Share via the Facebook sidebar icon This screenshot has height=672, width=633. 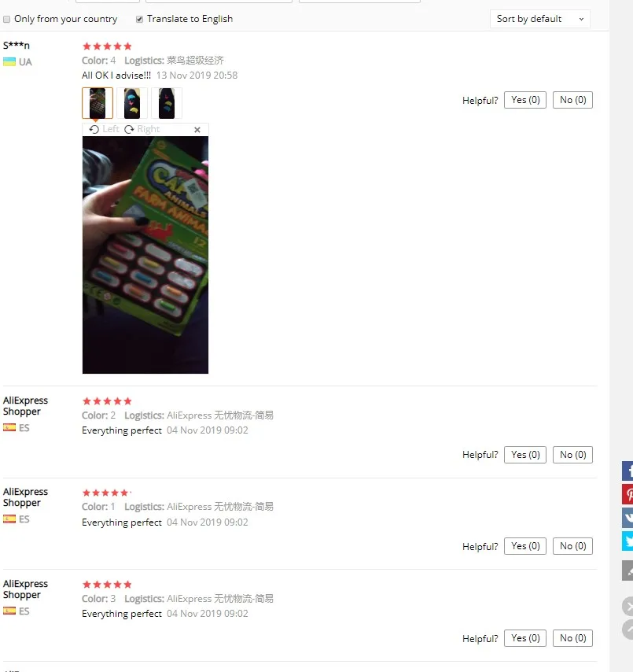(627, 471)
